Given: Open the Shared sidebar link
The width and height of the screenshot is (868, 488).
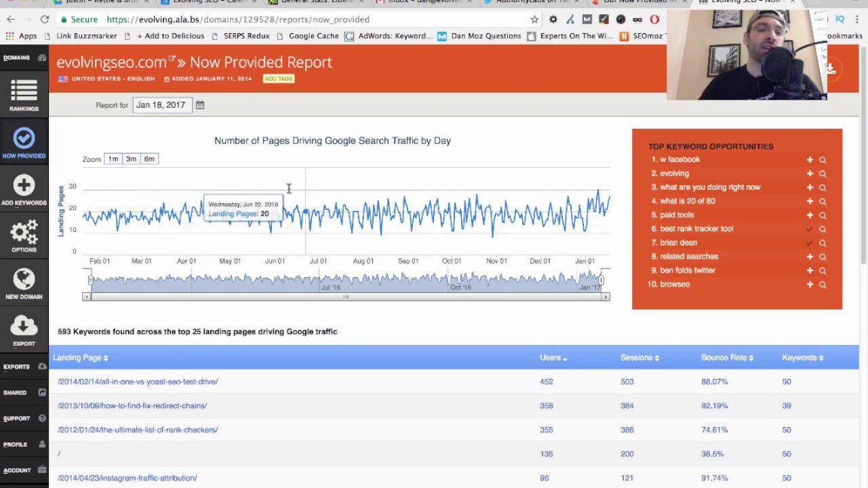Looking at the screenshot, I should [x=24, y=392].
